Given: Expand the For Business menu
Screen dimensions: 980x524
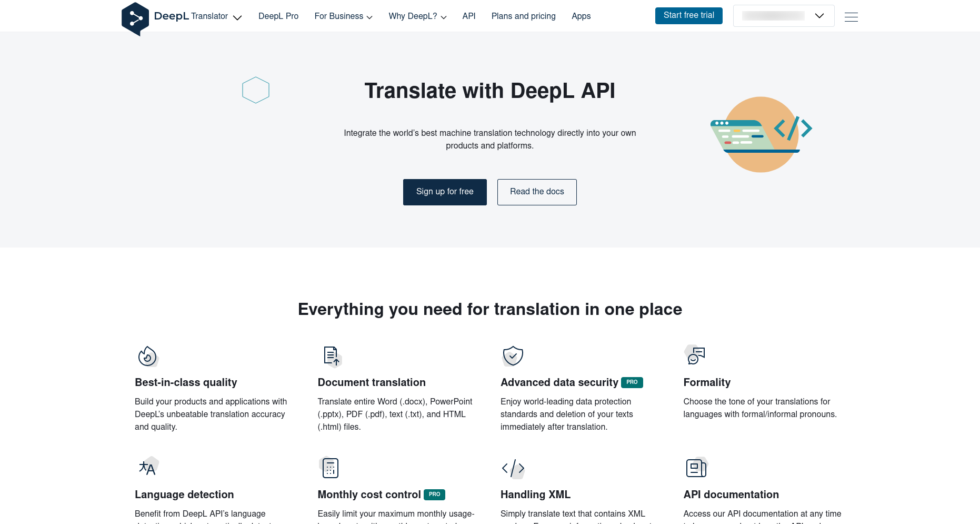Looking at the screenshot, I should click(x=343, y=16).
